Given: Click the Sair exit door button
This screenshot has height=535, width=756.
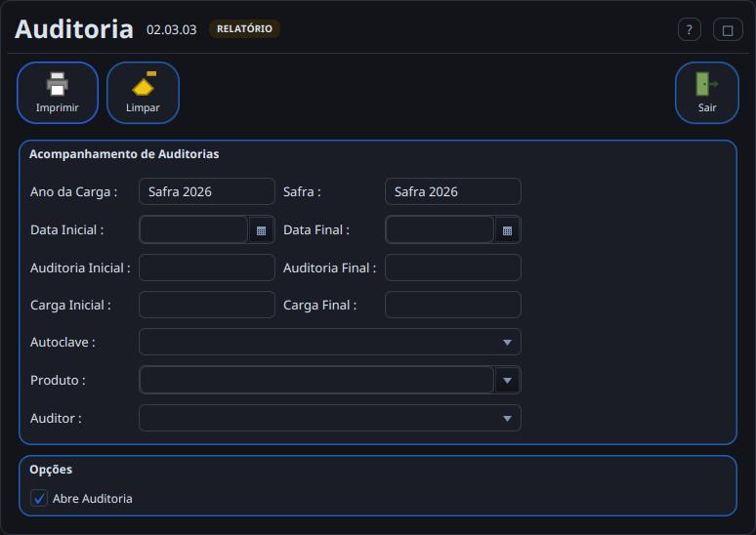Looking at the screenshot, I should pyautogui.click(x=707, y=93).
